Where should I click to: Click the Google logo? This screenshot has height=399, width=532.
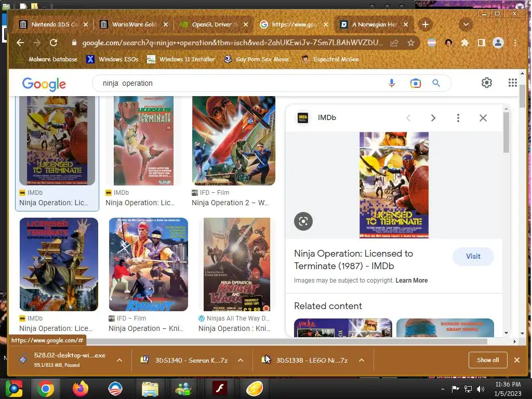click(44, 84)
